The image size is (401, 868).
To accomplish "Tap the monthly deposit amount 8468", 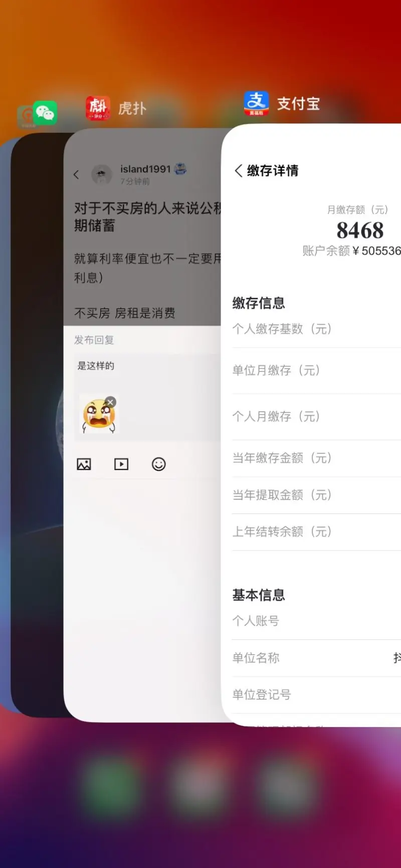I will point(360,231).
